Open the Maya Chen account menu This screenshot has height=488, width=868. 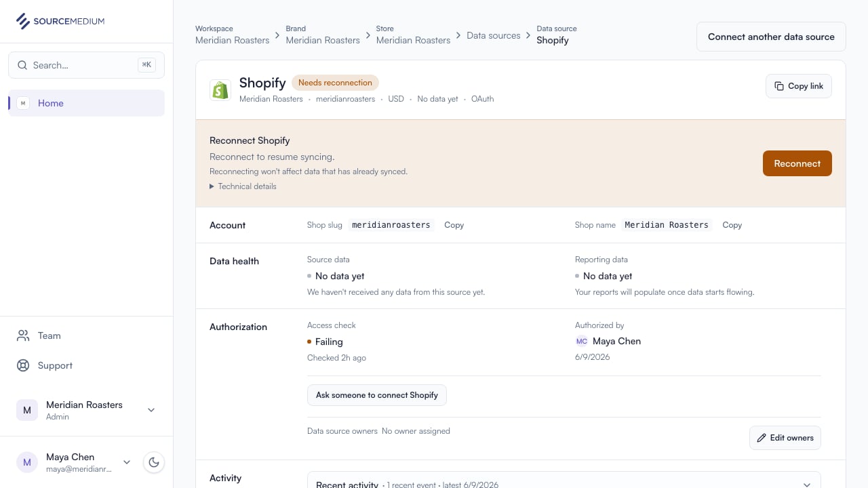(73, 462)
